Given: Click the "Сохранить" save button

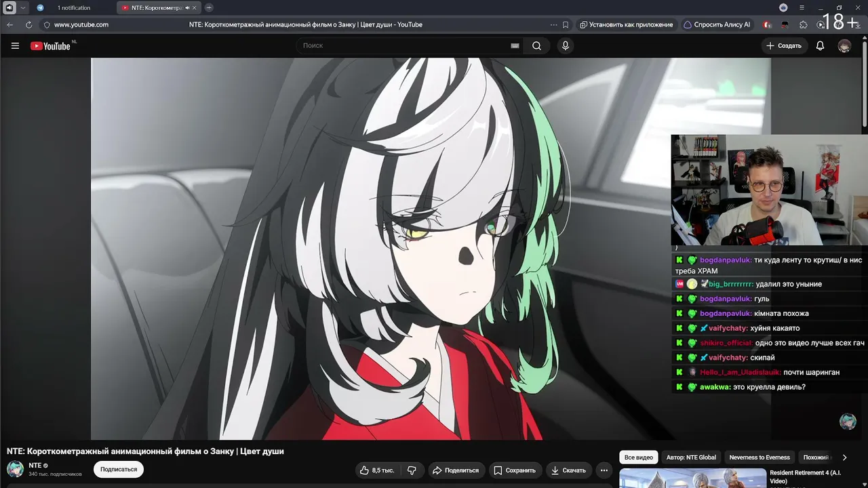Looking at the screenshot, I should [x=515, y=470].
